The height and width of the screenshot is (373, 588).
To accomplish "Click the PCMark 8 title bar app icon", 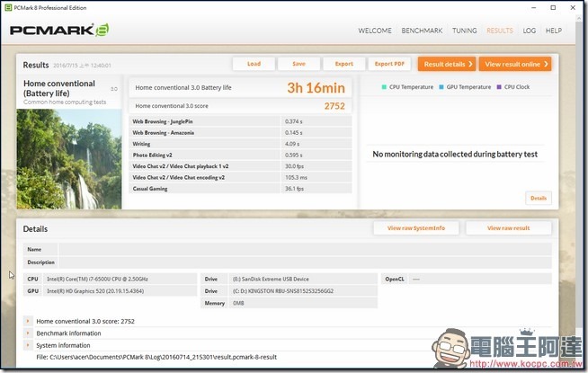I will tap(8, 7).
